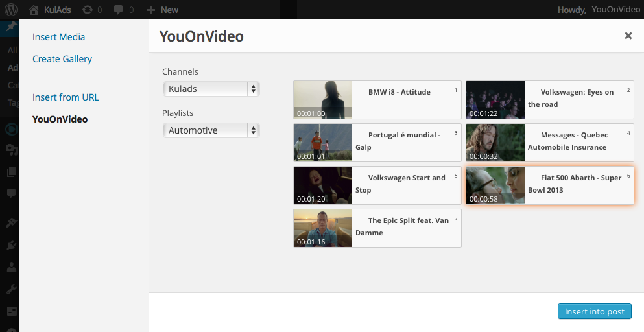644x332 pixels.
Task: Select Volkswagen Start and Stop thumbnail
Action: (x=323, y=185)
